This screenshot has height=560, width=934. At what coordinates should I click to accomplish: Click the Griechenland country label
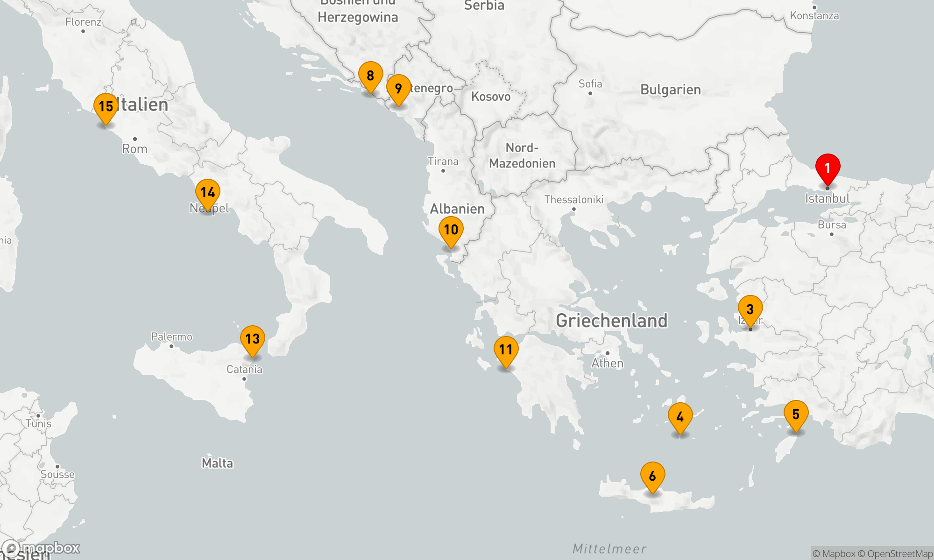pos(611,321)
